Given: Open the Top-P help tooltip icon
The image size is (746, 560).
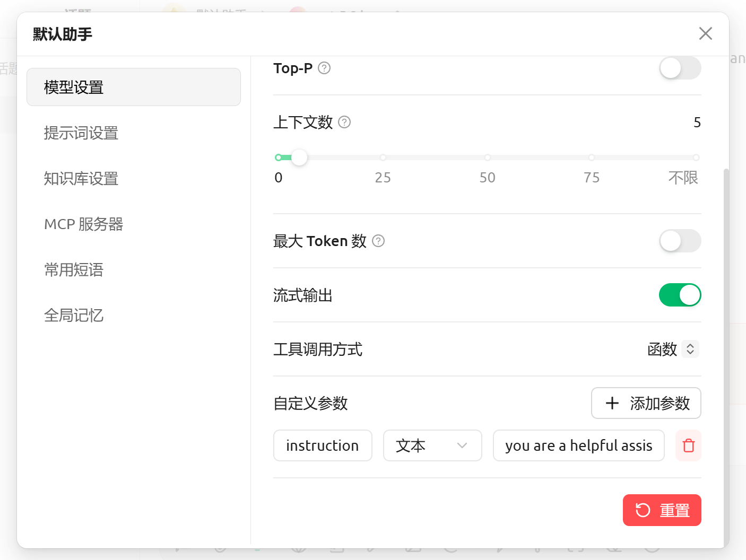Looking at the screenshot, I should click(x=325, y=68).
